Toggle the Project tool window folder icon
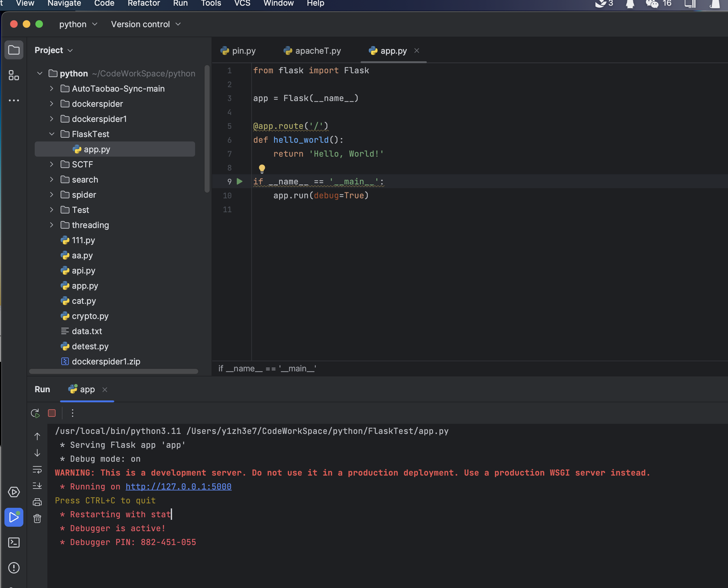The height and width of the screenshot is (588, 728). click(14, 50)
